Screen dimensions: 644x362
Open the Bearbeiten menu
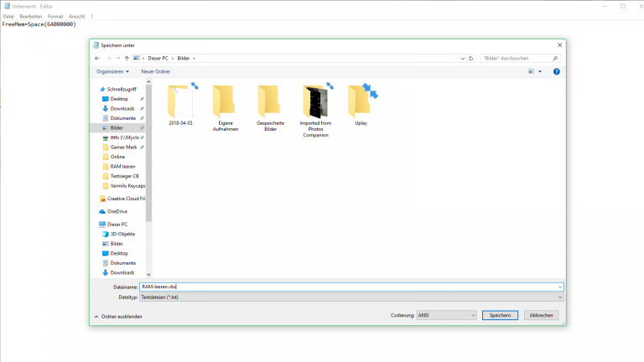click(x=31, y=16)
